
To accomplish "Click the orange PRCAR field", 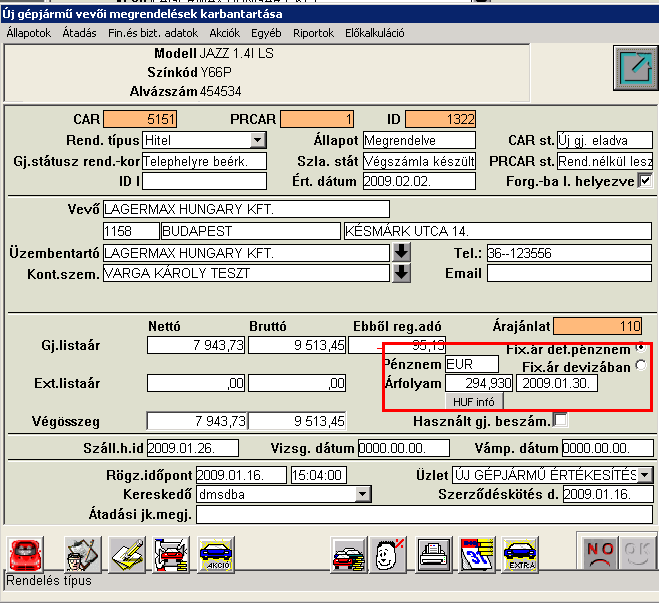I will 317,119.
